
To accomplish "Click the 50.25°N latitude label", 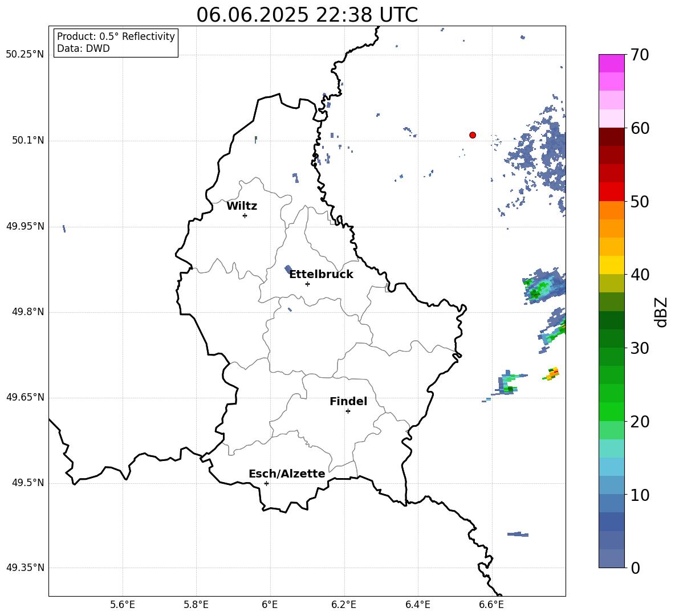I will 25,55.
